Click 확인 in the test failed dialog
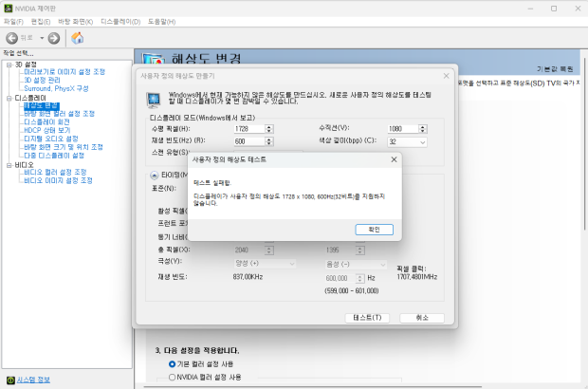Screen dimensions: 588x389 click(x=374, y=230)
